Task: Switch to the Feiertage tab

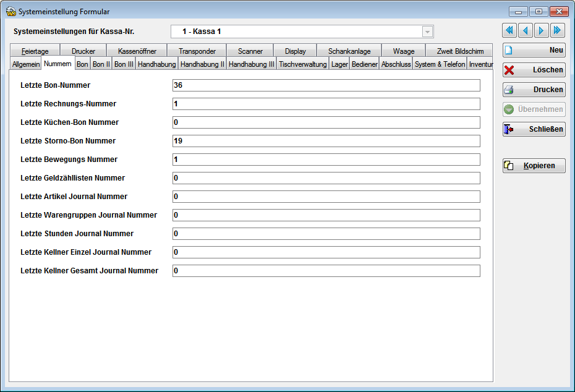Action: pyautogui.click(x=35, y=51)
